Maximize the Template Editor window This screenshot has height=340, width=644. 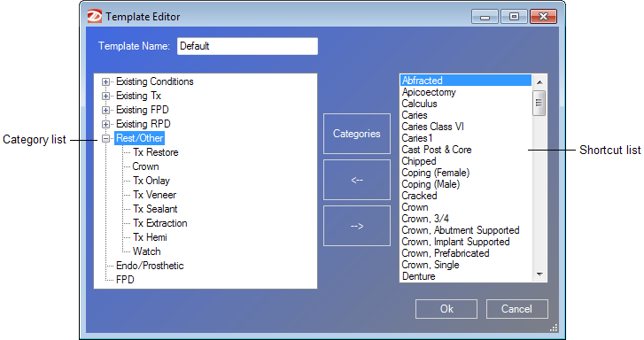[x=514, y=17]
